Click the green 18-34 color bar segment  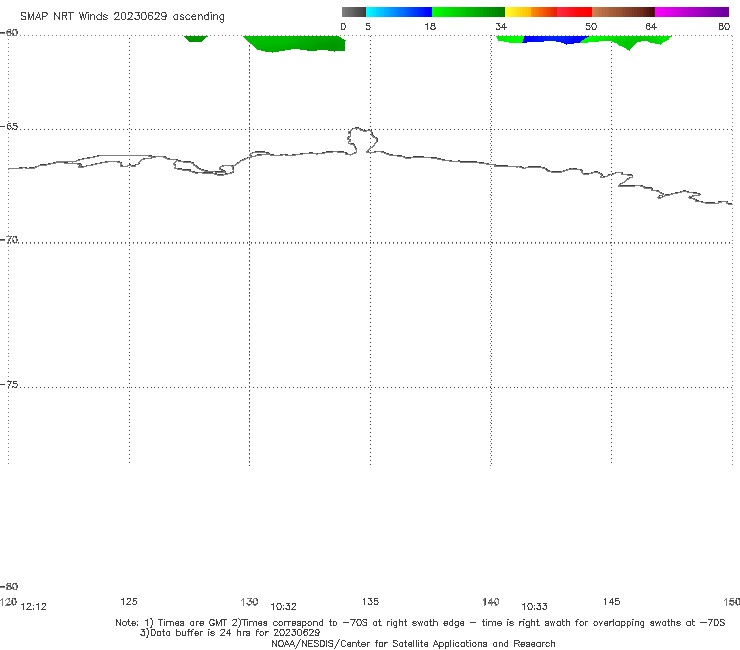(468, 12)
